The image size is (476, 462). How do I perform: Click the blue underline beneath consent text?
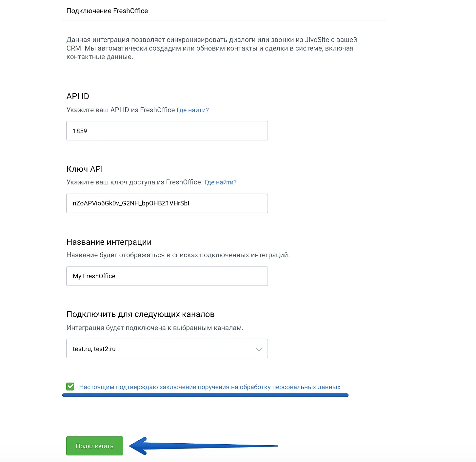[x=205, y=395]
